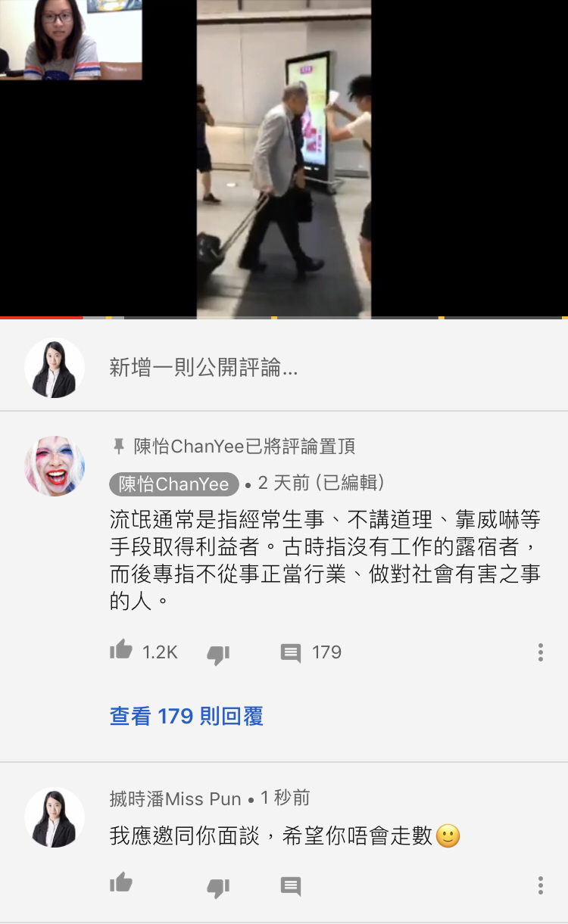Open more options for pinned comment
This screenshot has width=568, height=924.
click(540, 652)
